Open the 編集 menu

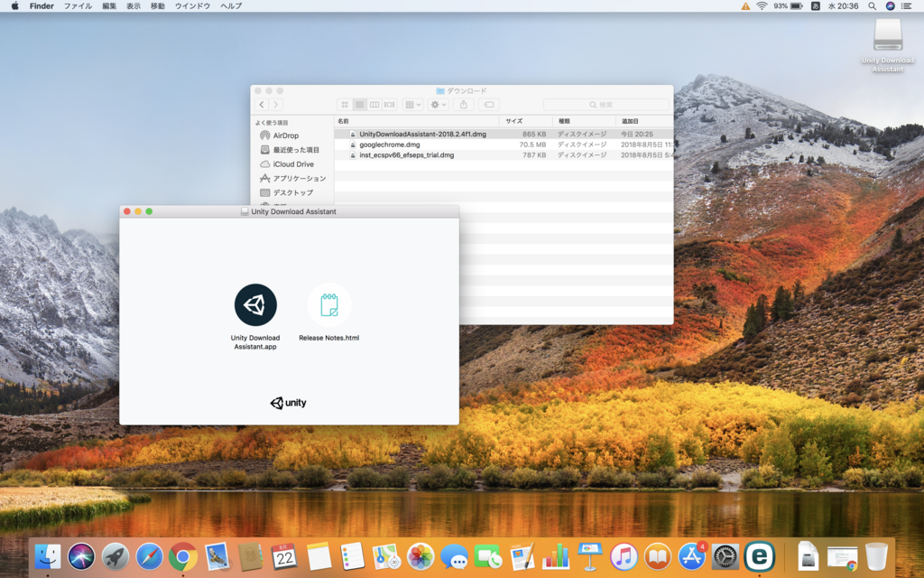[x=109, y=6]
